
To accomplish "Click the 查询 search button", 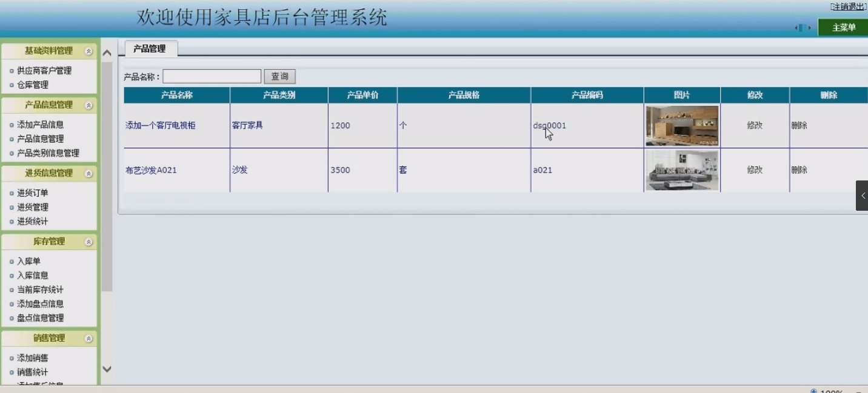I will [279, 76].
